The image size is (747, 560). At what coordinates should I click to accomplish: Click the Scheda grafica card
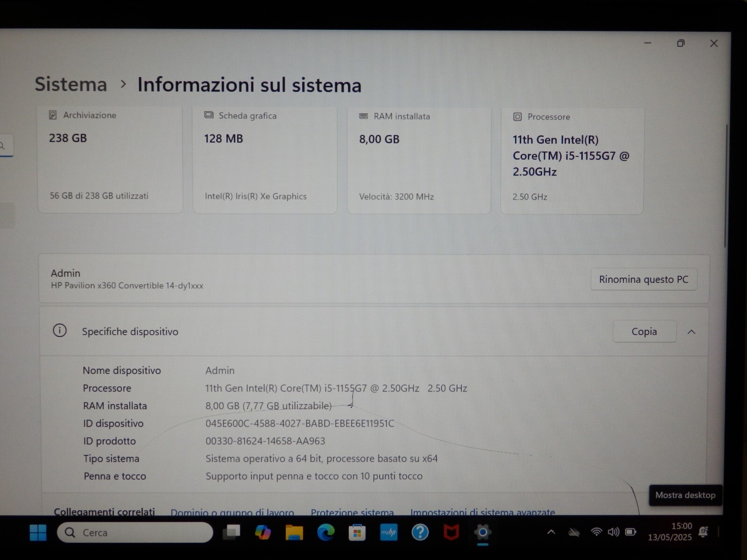pyautogui.click(x=265, y=160)
